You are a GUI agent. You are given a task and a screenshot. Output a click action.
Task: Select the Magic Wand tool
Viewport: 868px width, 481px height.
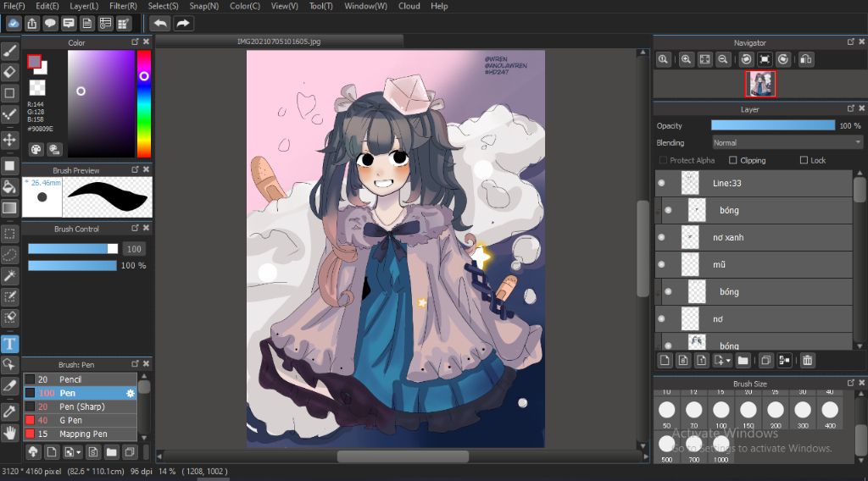(x=9, y=276)
